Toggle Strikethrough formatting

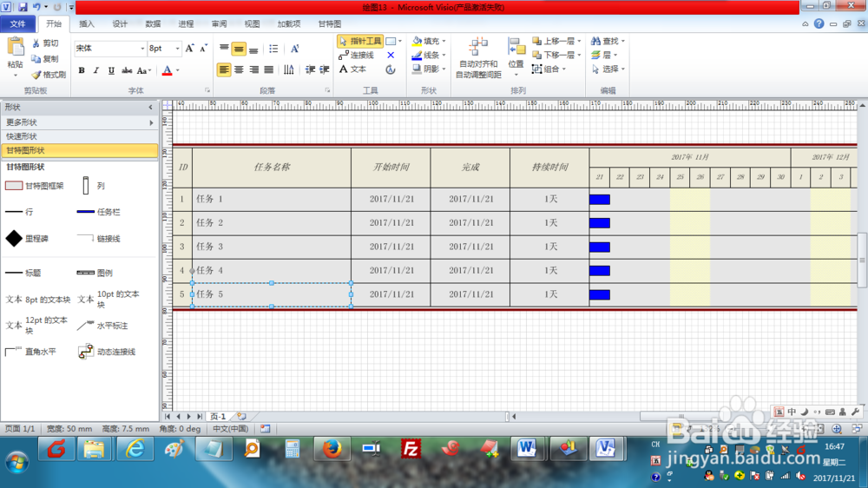(x=127, y=70)
